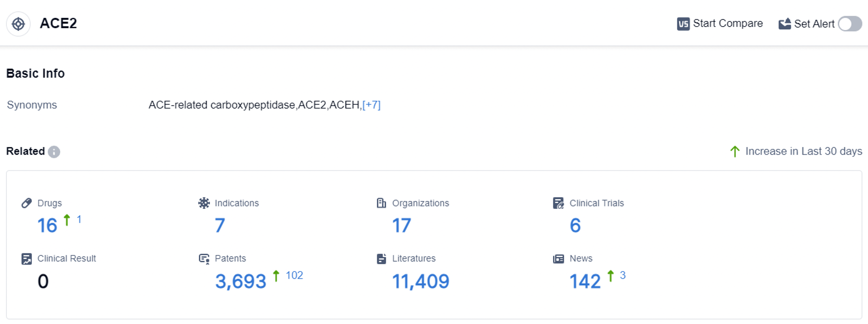Click the Related info icon
This screenshot has width=868, height=324.
tap(54, 152)
